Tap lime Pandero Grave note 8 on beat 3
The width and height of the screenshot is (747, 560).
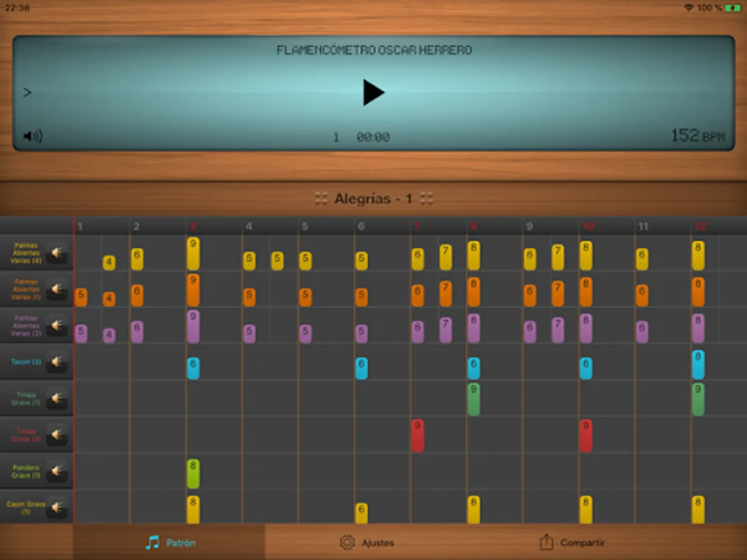(193, 474)
